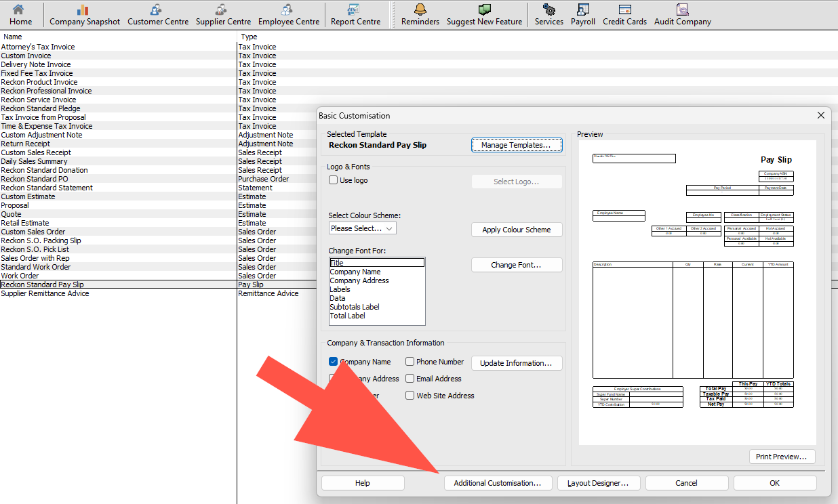Click Apply Colour Scheme button
The height and width of the screenshot is (504, 838).
[x=517, y=230]
